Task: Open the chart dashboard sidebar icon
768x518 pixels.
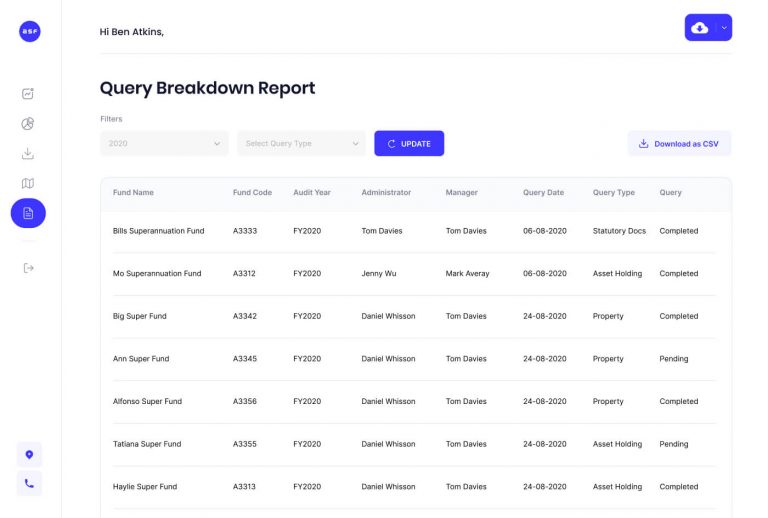Action: [x=28, y=94]
